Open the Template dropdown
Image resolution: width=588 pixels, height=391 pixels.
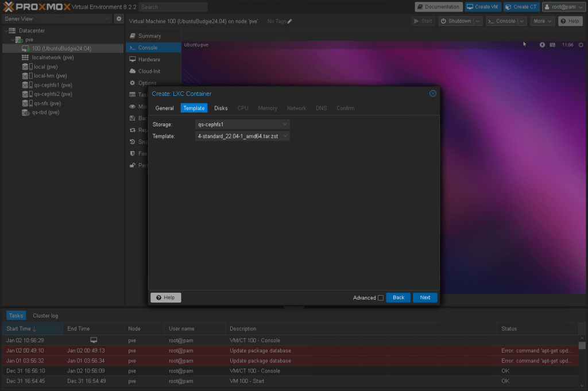(285, 137)
